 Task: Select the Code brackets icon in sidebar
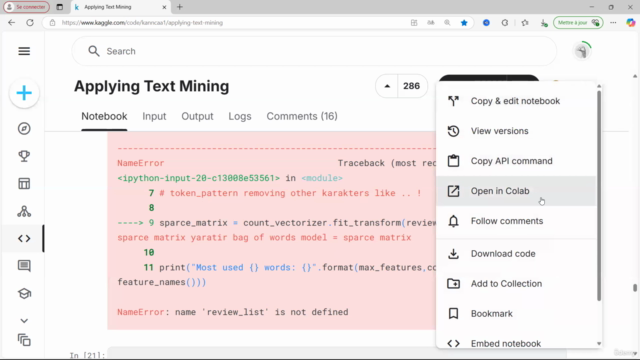coord(24,238)
